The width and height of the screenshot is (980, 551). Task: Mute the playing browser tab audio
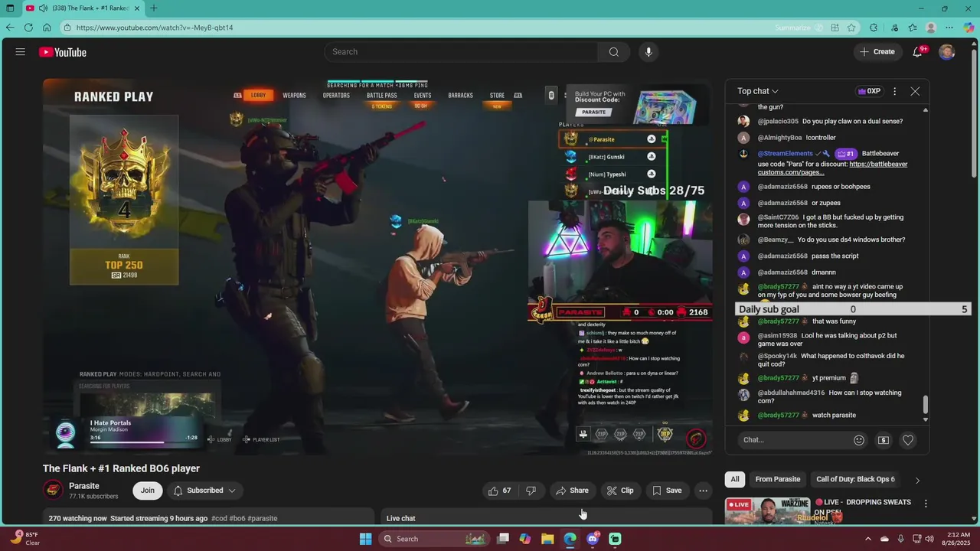pos(43,8)
